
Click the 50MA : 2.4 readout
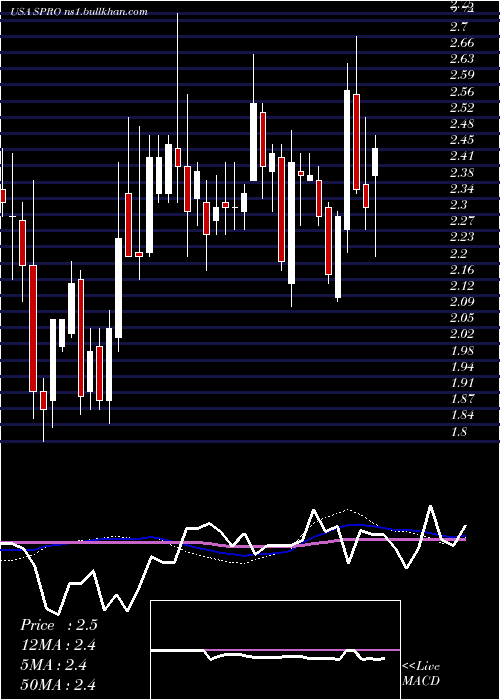point(58,684)
